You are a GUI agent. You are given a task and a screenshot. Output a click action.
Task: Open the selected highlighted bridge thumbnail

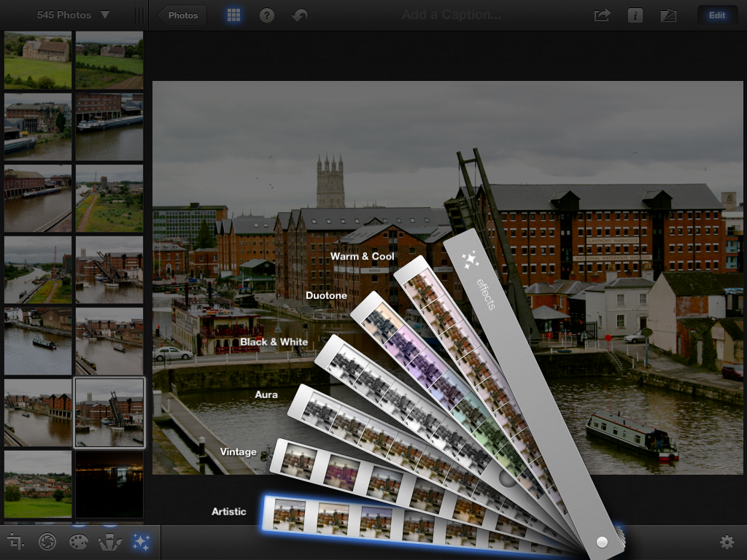pyautogui.click(x=109, y=413)
